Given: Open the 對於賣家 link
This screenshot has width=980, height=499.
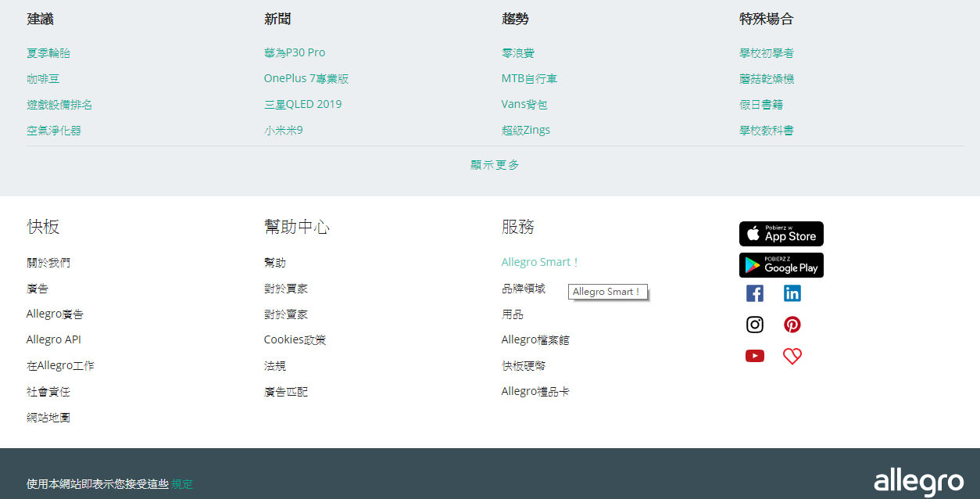Looking at the screenshot, I should [286, 314].
